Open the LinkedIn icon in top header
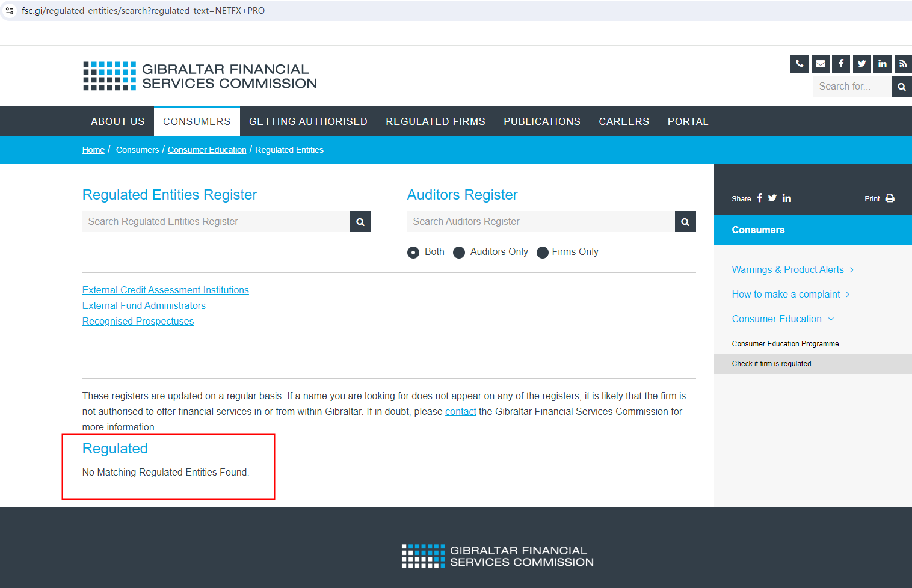Screen dimensions: 912x588 (883, 64)
